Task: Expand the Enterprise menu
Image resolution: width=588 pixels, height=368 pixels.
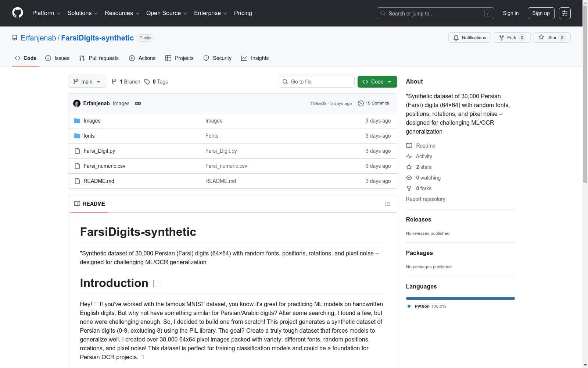Action: (211, 13)
